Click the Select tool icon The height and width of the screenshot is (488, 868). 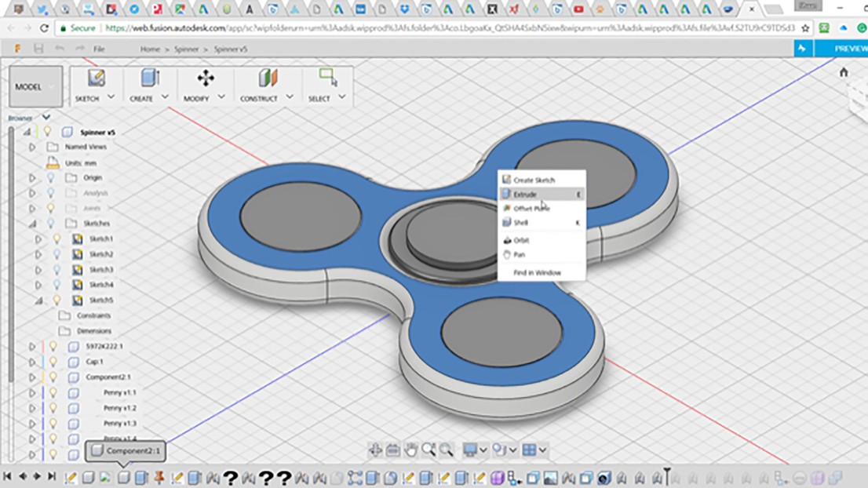click(x=327, y=77)
